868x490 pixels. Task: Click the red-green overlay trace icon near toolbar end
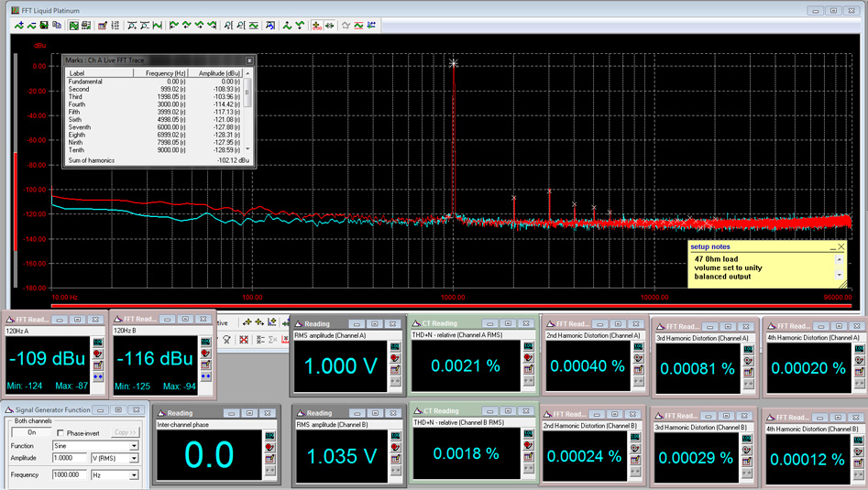tap(358, 26)
